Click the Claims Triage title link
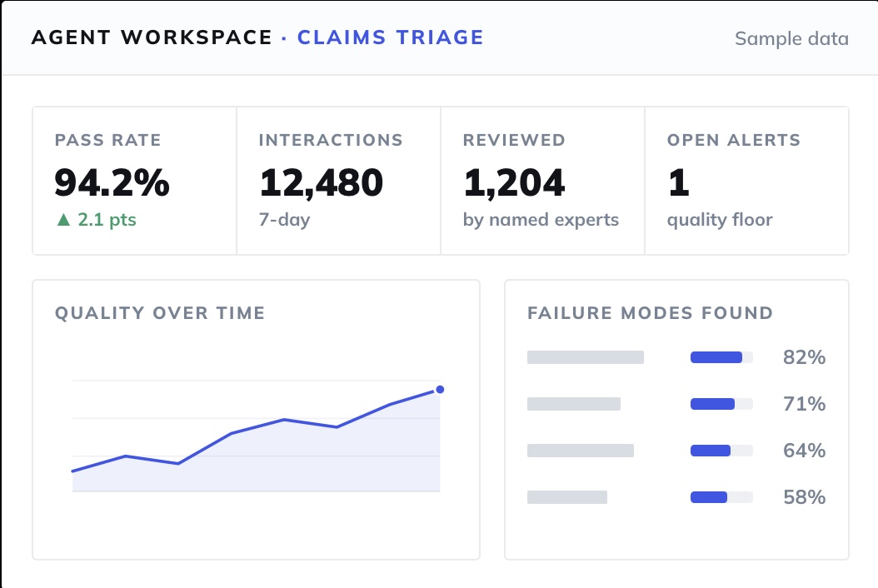878x588 pixels. (391, 37)
